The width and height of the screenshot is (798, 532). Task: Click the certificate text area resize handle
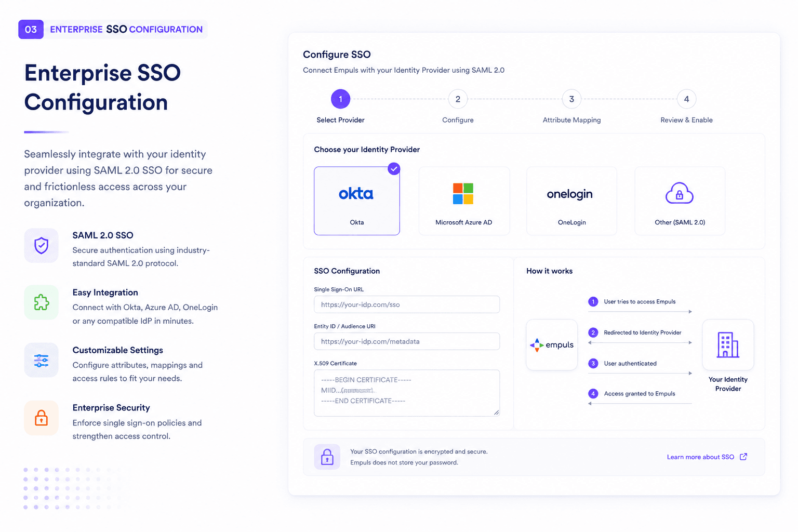pos(496,413)
